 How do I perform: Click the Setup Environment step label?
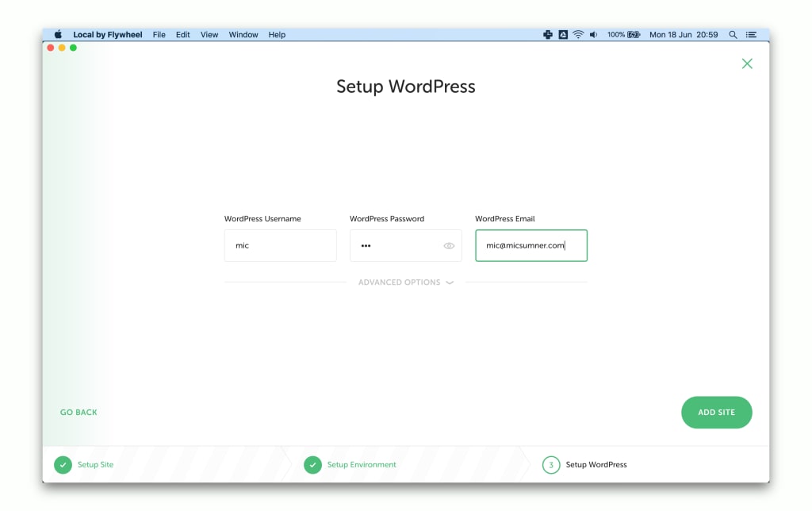[x=362, y=465]
